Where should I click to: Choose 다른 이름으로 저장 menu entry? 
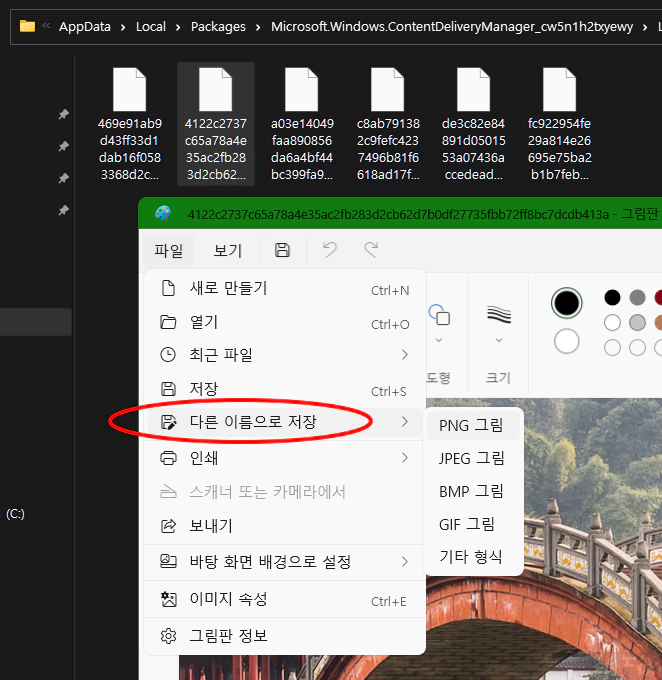coord(284,422)
